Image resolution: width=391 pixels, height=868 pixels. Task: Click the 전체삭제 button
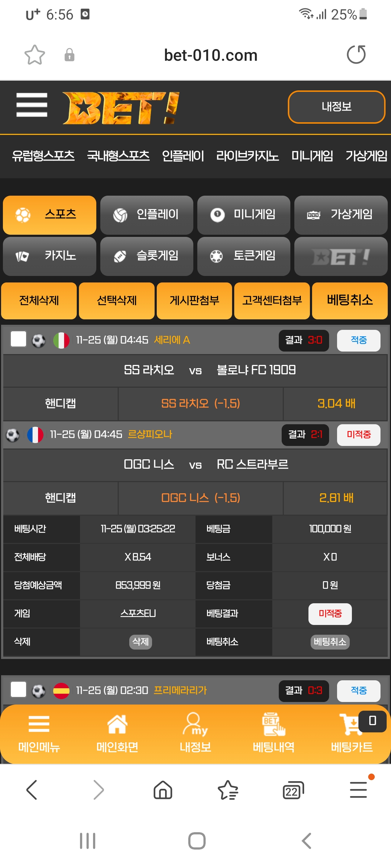pyautogui.click(x=39, y=301)
